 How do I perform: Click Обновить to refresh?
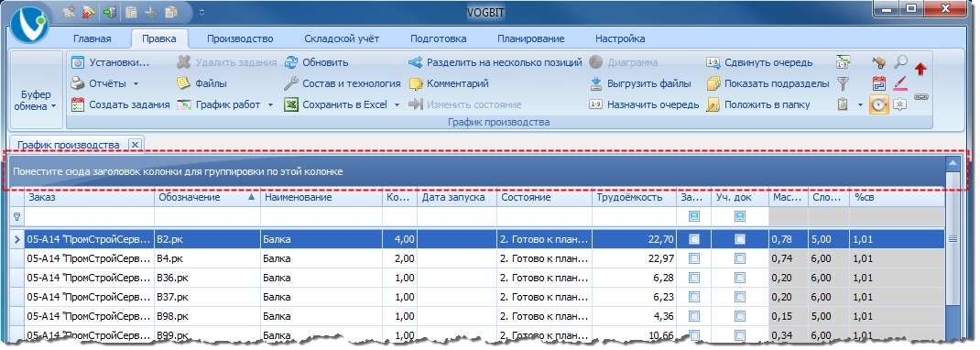click(316, 62)
